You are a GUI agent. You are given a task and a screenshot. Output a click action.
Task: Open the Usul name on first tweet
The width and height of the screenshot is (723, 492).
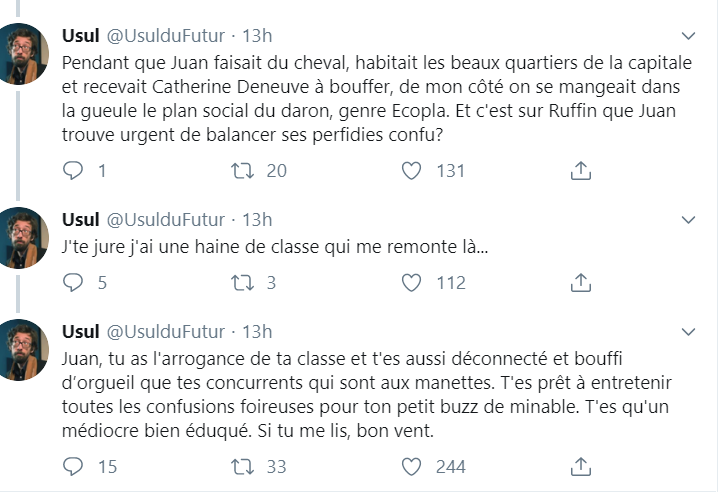point(81,36)
